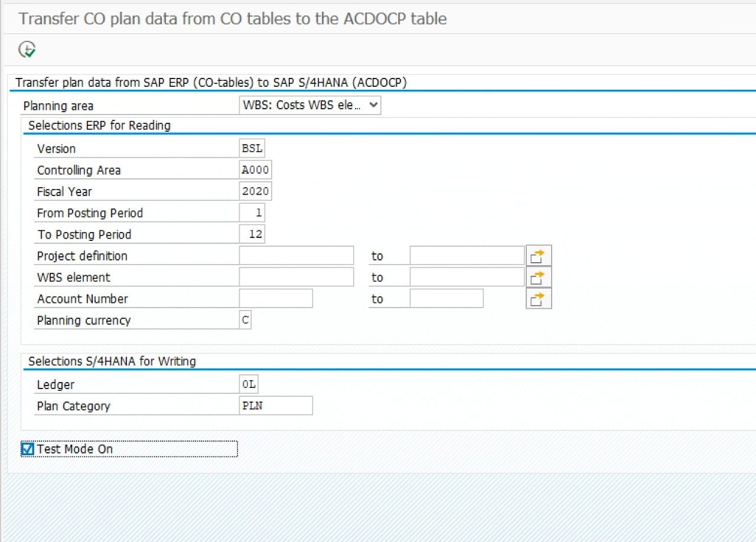Click the Fiscal Year label
The image size is (756, 542).
[64, 192]
